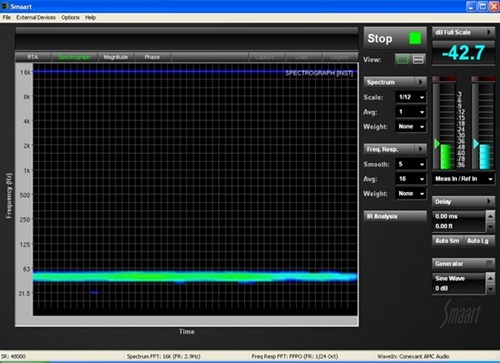Click the Delay panel arrow icon
Screen dimensions: 500x363
point(489,201)
